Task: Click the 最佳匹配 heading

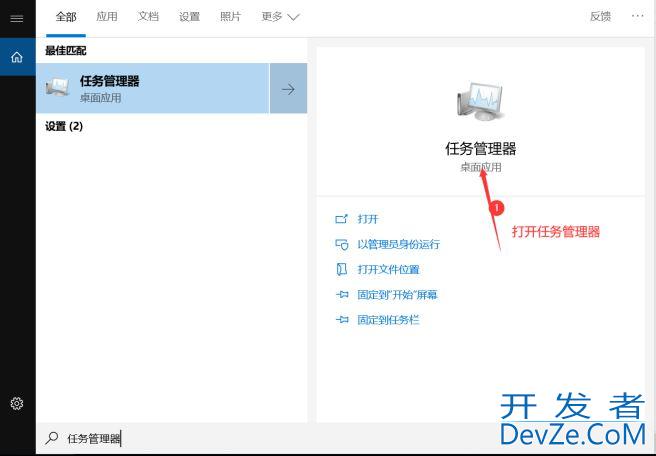Action: point(66,51)
